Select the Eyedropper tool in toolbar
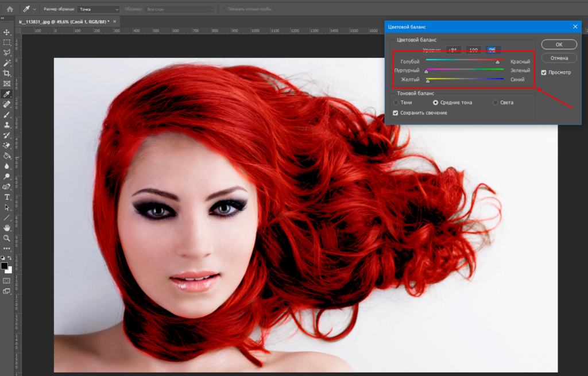The width and height of the screenshot is (588, 376). tap(7, 94)
